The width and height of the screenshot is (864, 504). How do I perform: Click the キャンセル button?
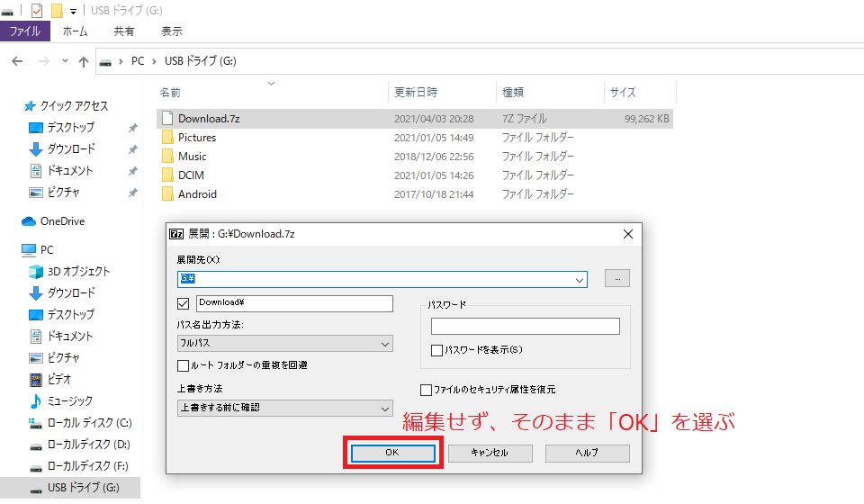(490, 453)
